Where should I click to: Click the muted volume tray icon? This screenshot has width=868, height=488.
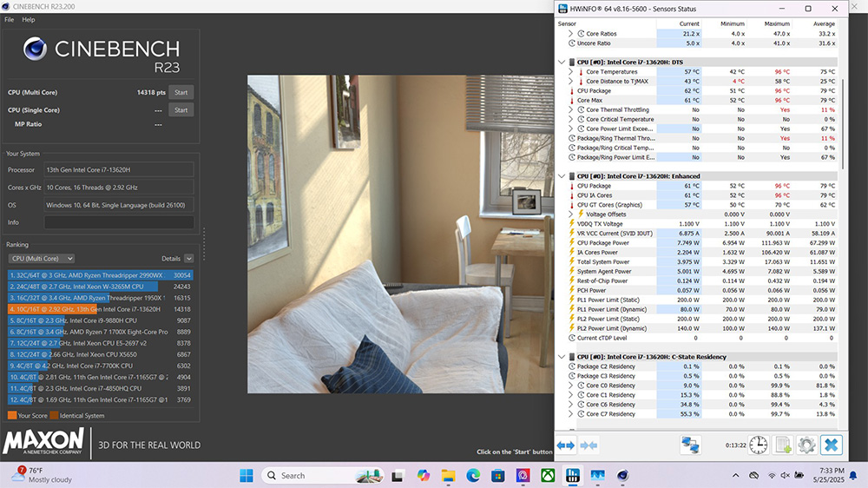pos(785,475)
